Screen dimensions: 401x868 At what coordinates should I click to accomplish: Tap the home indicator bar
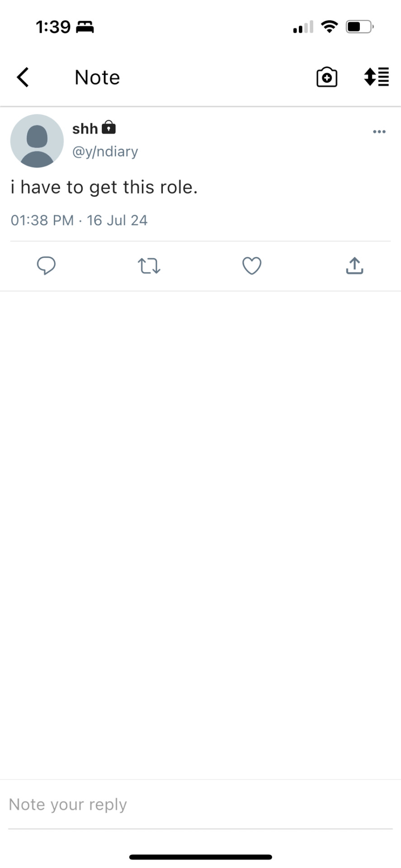[x=200, y=857]
